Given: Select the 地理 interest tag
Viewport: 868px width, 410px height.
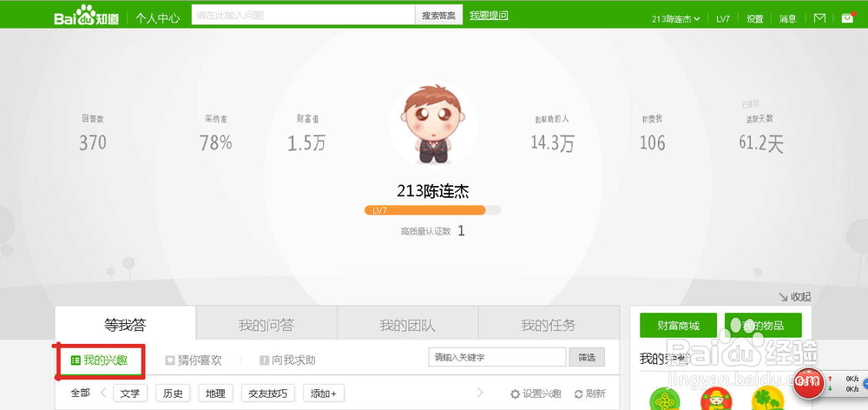Looking at the screenshot, I should tap(215, 393).
